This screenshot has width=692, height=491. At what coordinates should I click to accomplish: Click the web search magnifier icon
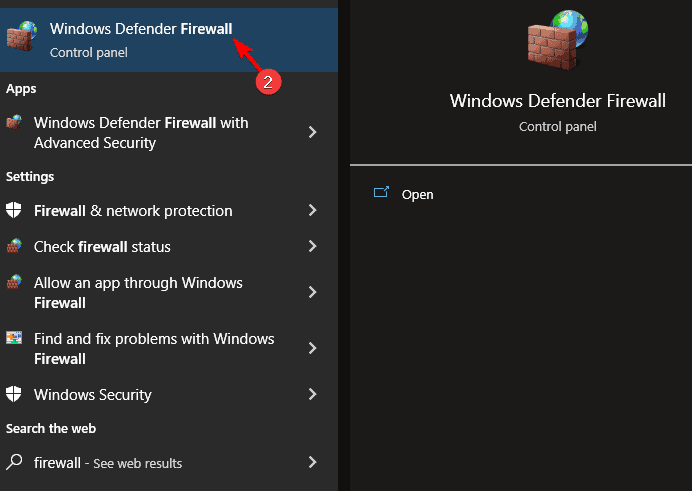[x=14, y=462]
